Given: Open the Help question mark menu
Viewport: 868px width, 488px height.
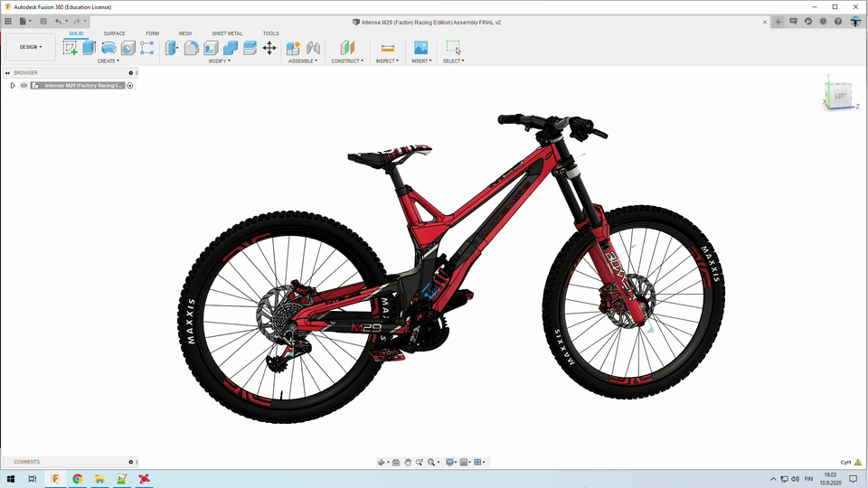Looking at the screenshot, I should click(x=838, y=22).
